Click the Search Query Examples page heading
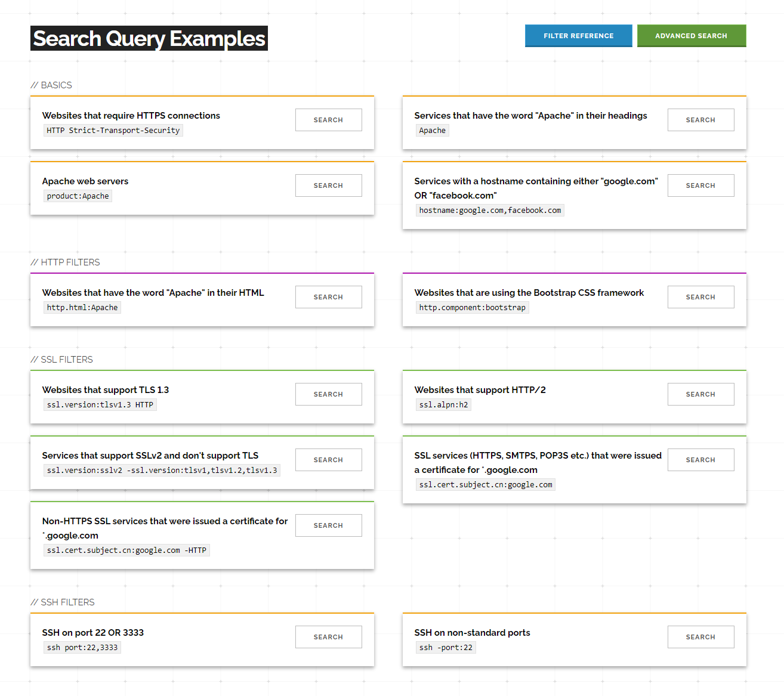 (149, 38)
